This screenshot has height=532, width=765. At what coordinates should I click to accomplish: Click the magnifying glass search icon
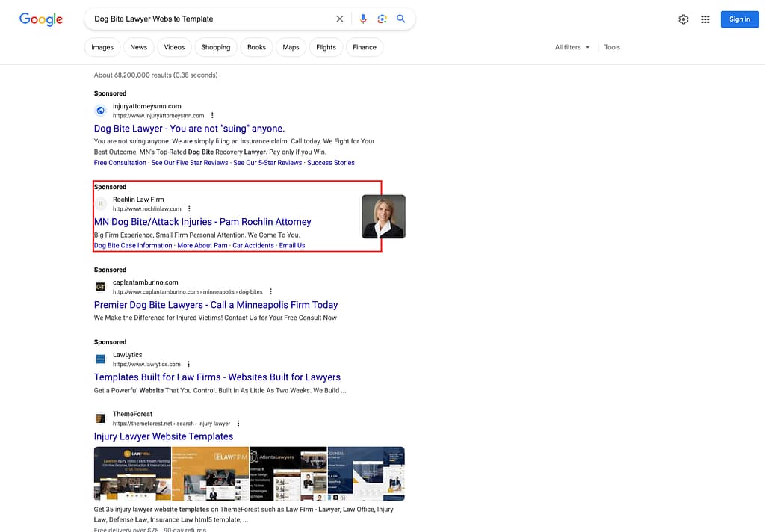coord(401,19)
